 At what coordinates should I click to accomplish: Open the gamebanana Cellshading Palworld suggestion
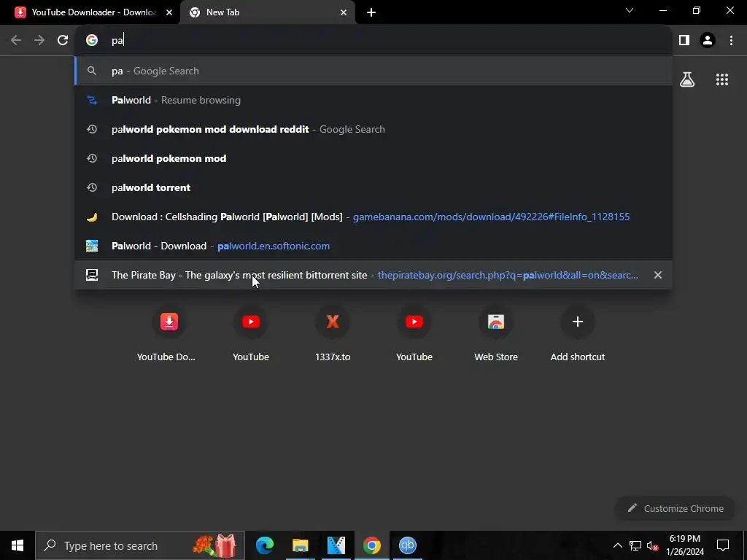coord(373,217)
